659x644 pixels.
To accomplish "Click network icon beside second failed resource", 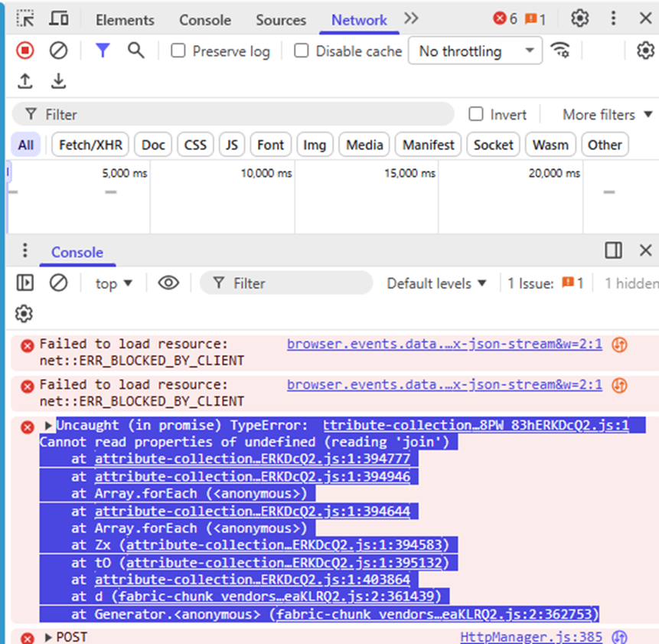I will coord(619,385).
